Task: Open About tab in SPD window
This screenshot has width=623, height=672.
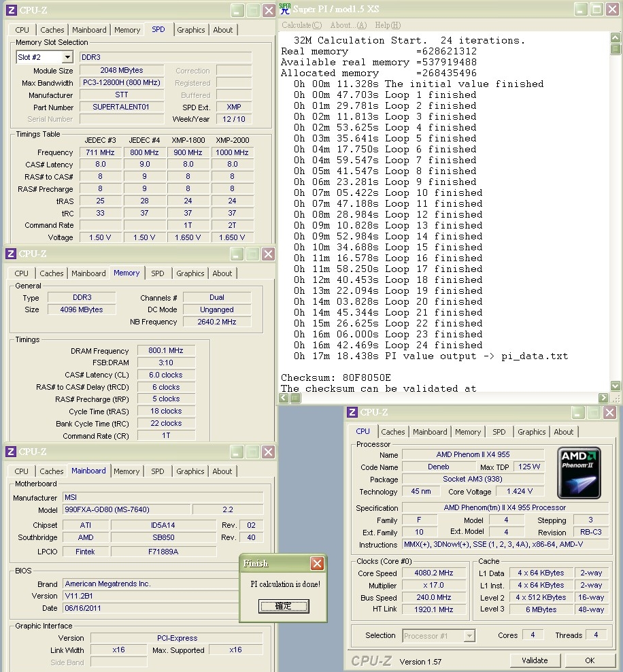Action: 223,30
